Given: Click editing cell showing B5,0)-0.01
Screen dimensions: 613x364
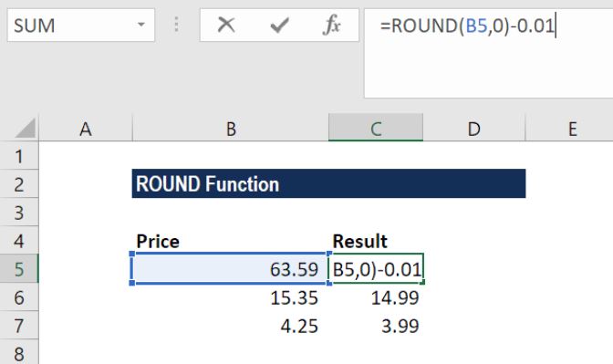Looking at the screenshot, I should [x=376, y=268].
